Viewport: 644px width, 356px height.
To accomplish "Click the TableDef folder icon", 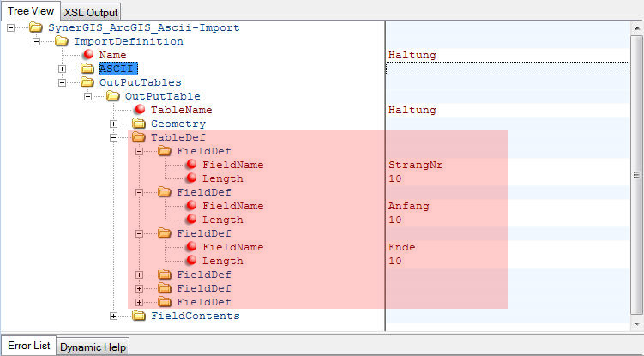I will (x=139, y=137).
